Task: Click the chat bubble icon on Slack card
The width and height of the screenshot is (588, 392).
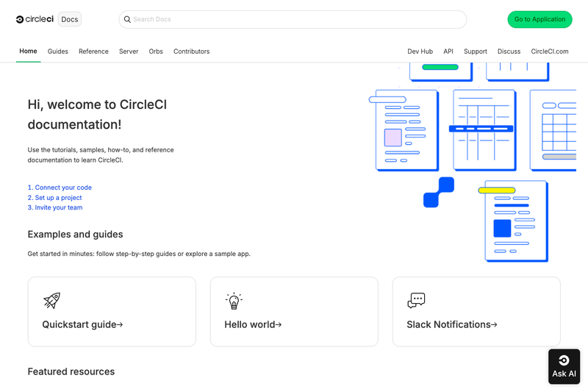Action: (x=416, y=301)
